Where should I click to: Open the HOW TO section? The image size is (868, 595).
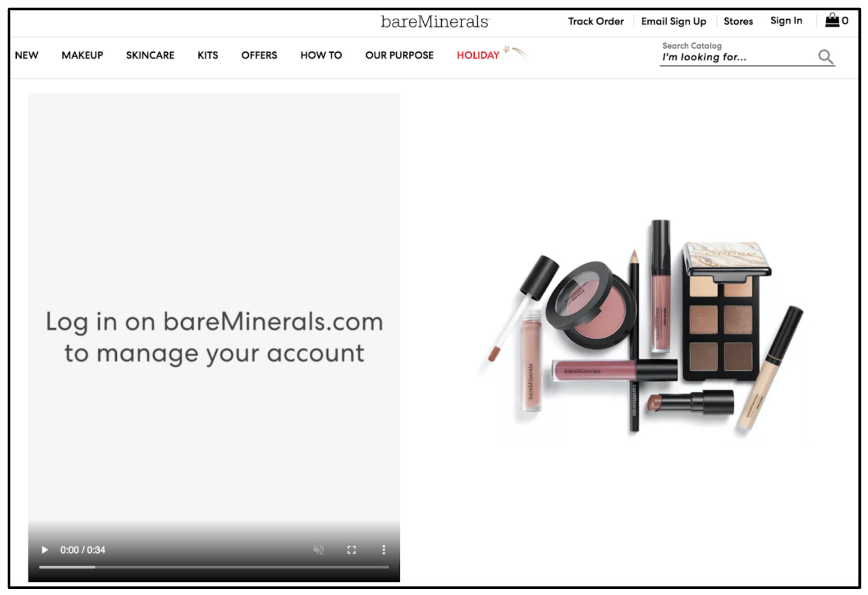(x=321, y=55)
